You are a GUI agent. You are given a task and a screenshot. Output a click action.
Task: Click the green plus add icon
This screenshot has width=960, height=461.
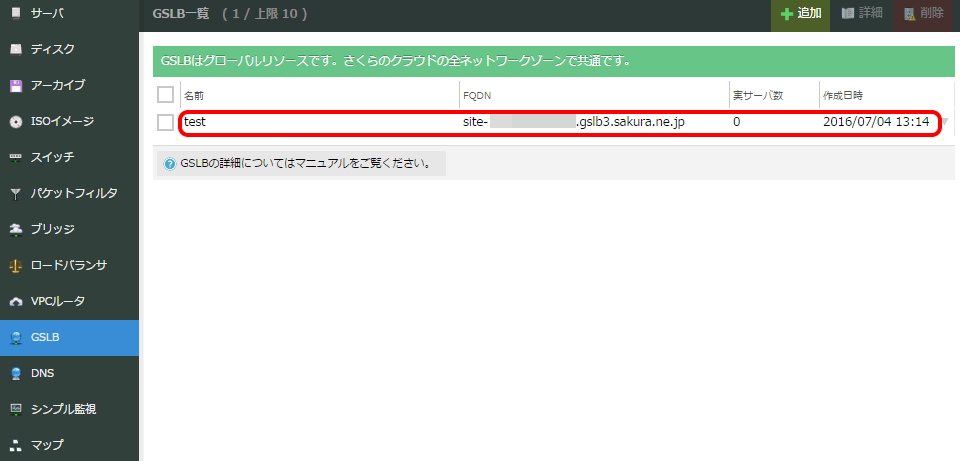pyautogui.click(x=787, y=13)
